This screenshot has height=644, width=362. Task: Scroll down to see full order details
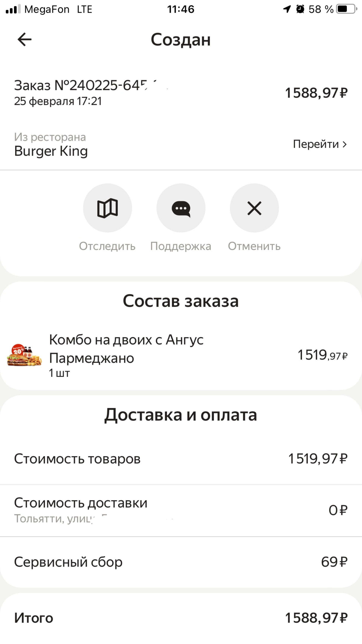point(181,442)
